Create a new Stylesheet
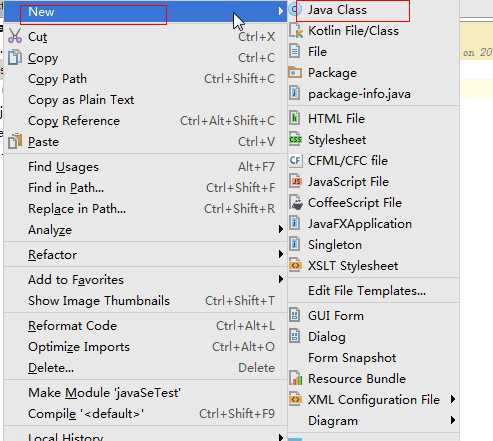 373,140
